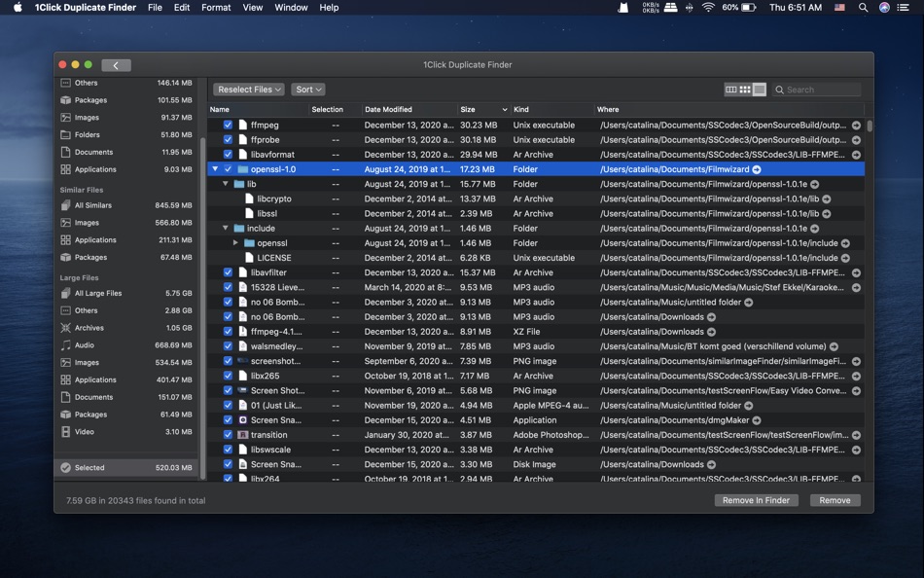Reveal walsmedley MP3 location arrow icon
The image size is (924, 578).
tap(834, 346)
